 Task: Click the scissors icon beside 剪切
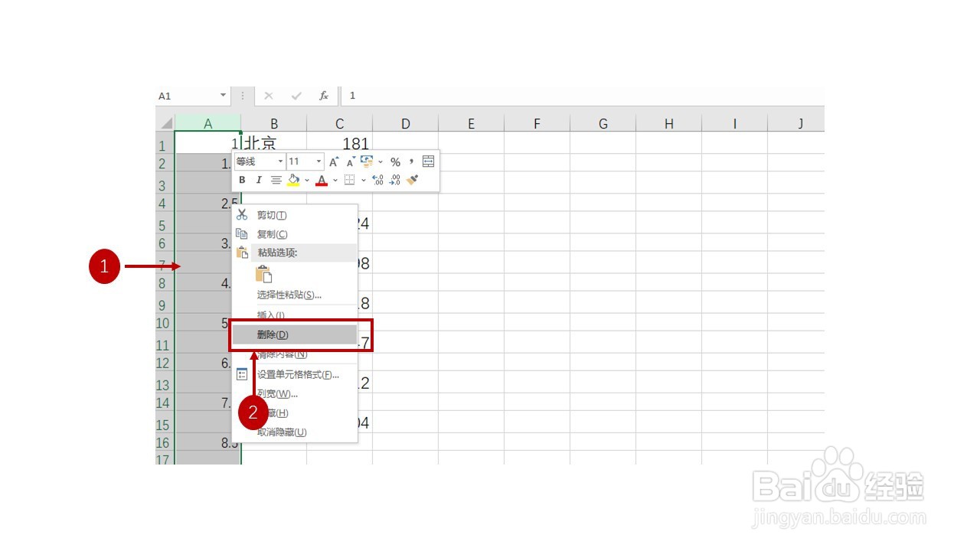242,215
